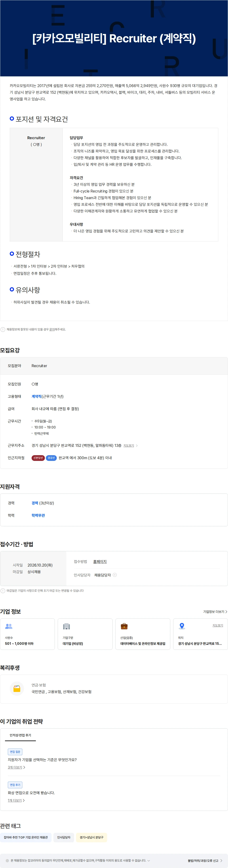Click the 전형절차 heading bullet

point(12,253)
